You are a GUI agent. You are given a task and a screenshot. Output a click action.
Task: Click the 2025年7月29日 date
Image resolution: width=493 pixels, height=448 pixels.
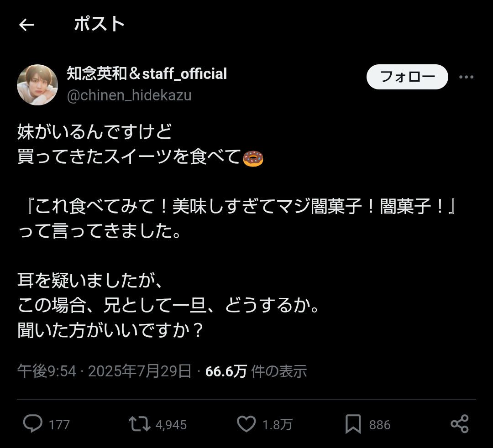pos(140,371)
